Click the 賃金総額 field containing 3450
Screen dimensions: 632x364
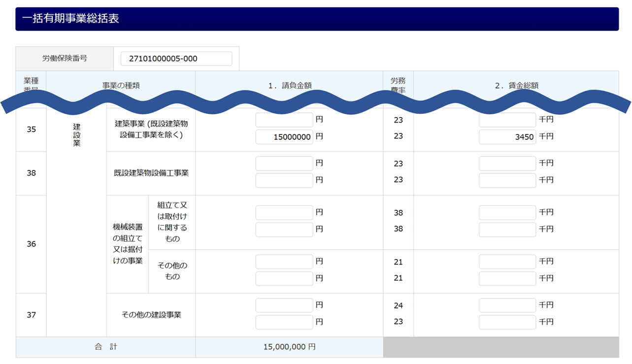point(507,137)
